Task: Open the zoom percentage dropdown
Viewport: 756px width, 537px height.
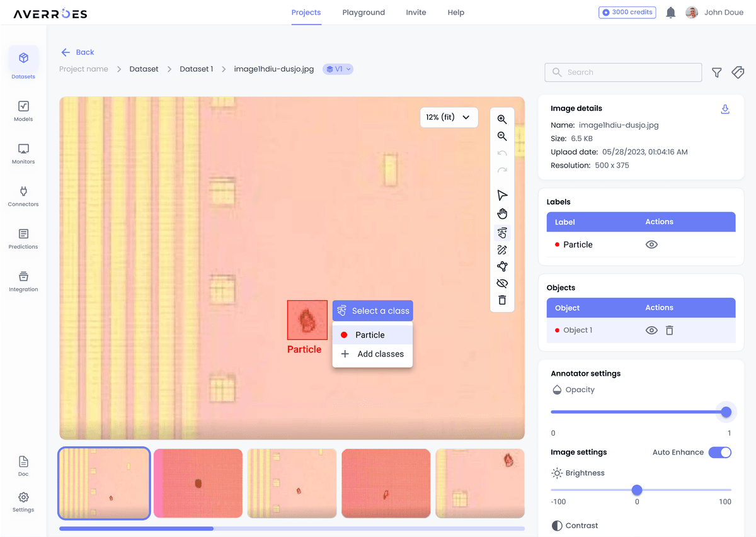Action: click(x=449, y=117)
